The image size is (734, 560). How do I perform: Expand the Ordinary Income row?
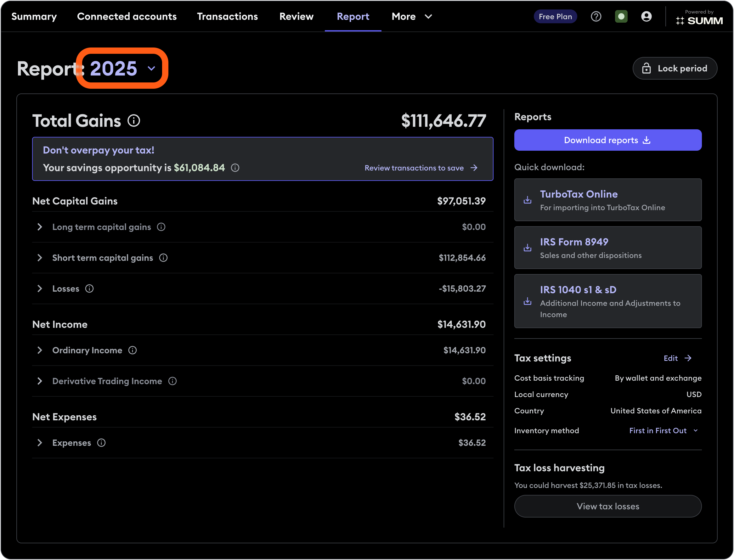point(39,350)
